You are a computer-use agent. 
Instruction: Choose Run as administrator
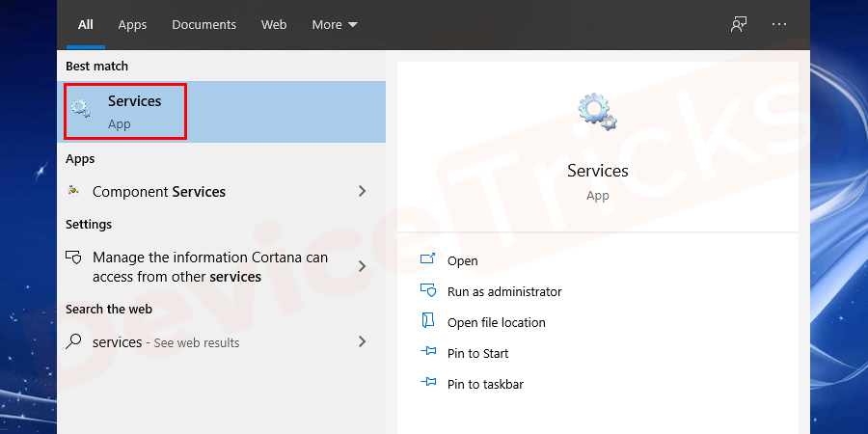pos(504,291)
